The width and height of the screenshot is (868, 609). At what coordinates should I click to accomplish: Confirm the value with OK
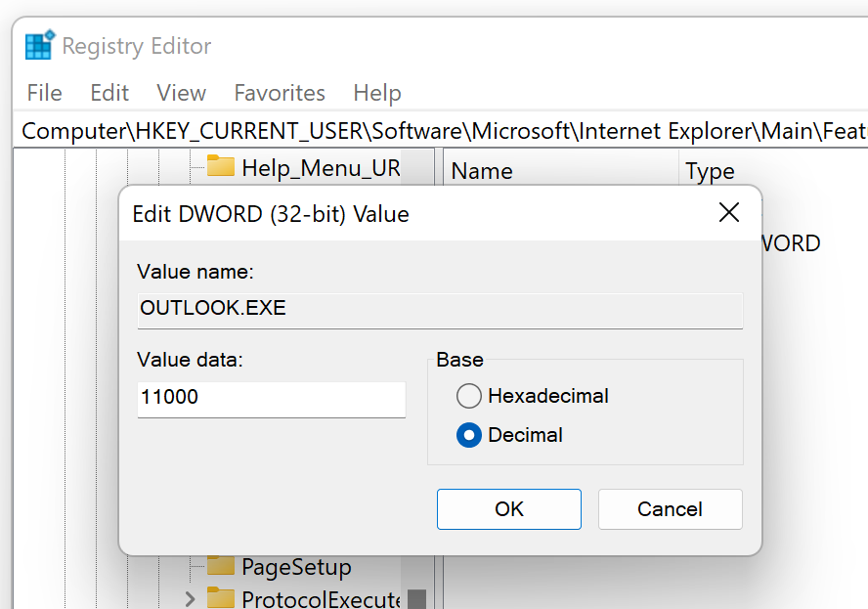[509, 508]
